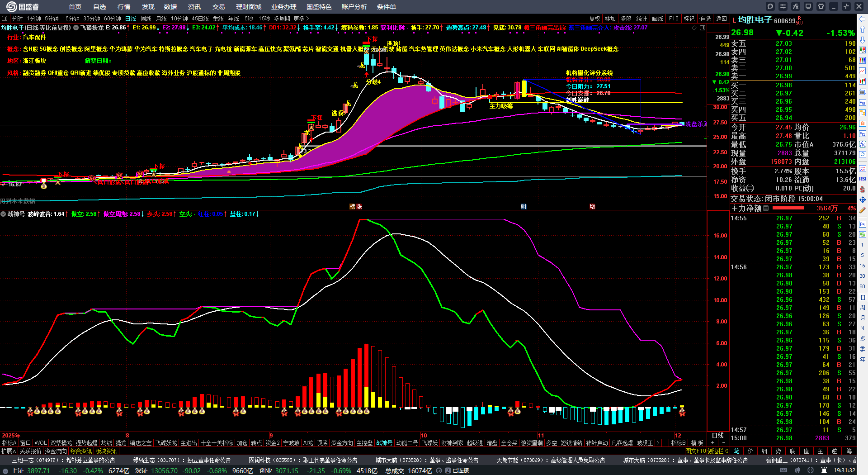The width and height of the screenshot is (868, 475).
Task: Click the round arrow icon beside 上证 index
Action: click(x=5, y=470)
